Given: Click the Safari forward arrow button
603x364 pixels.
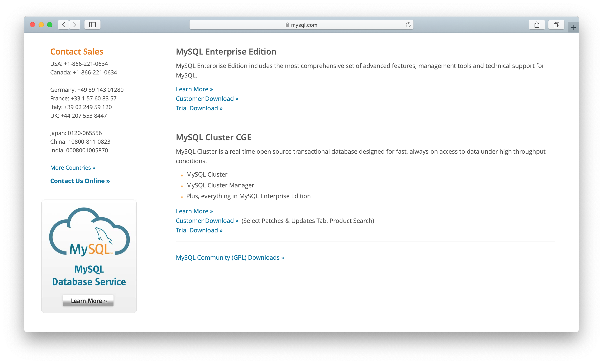Looking at the screenshot, I should click(x=75, y=25).
